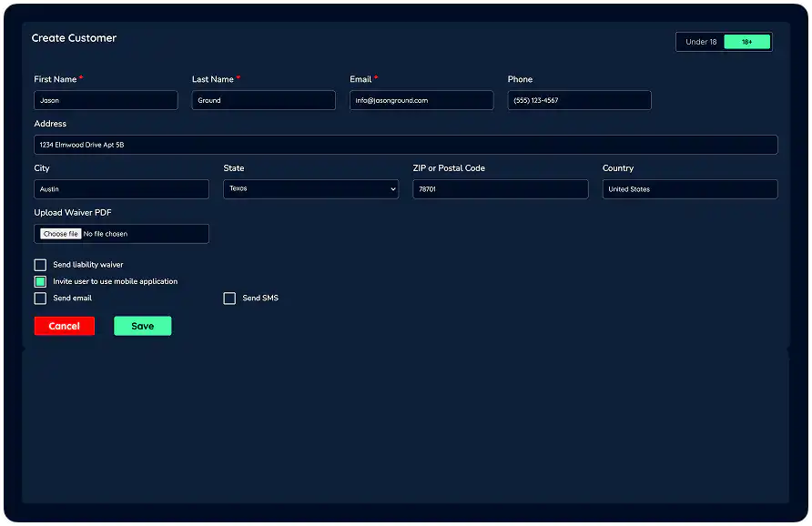Click the Email field with info@jasonground.com
Image resolution: width=812 pixels, height=526 pixels.
(421, 100)
